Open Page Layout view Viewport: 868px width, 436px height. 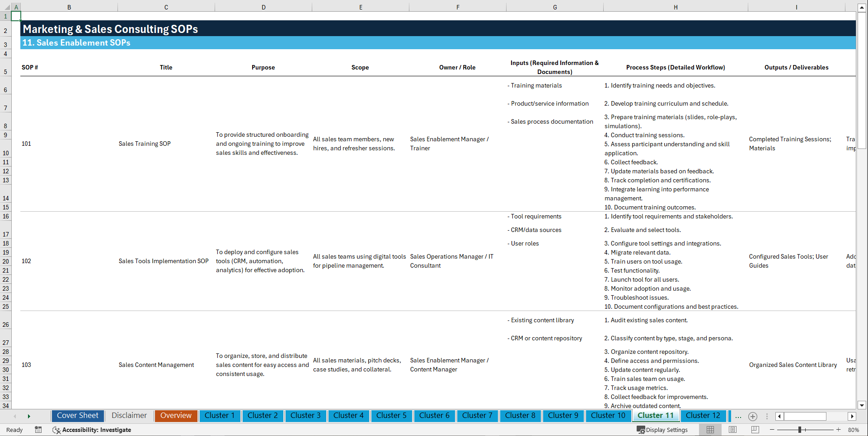pyautogui.click(x=732, y=430)
